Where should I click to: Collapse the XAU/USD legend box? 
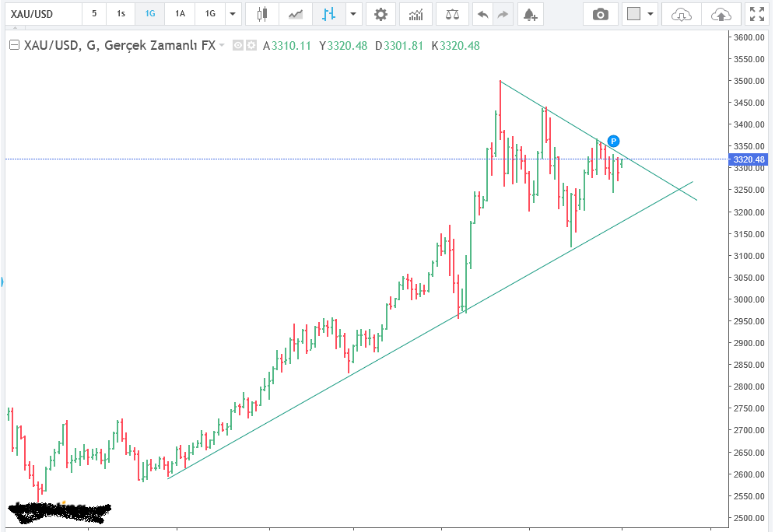[14, 46]
